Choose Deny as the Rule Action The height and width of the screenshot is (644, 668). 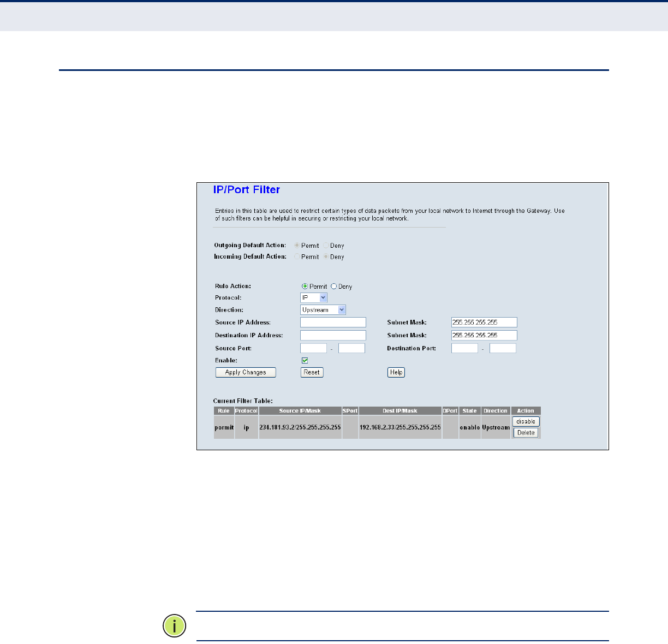334,287
